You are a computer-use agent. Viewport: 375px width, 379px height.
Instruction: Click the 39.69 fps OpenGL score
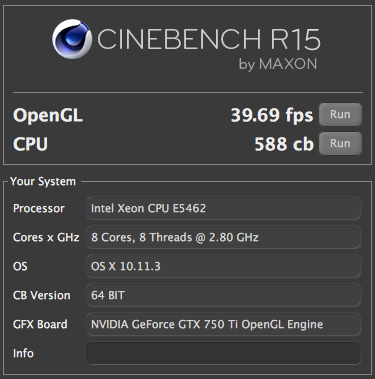click(272, 115)
